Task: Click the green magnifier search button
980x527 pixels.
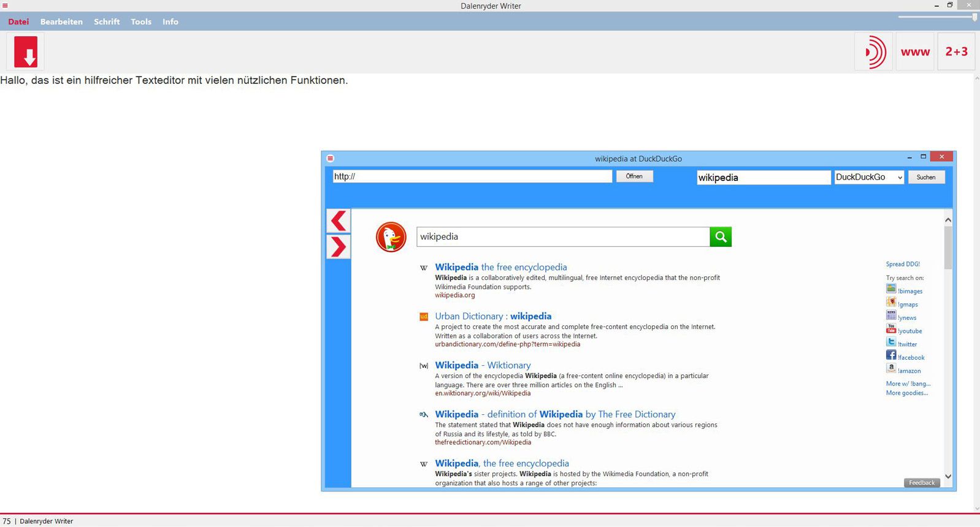Action: click(721, 237)
